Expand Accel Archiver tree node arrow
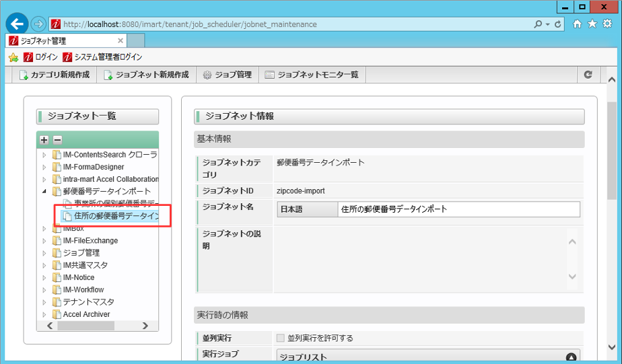This screenshot has height=364, width=622. tap(44, 314)
